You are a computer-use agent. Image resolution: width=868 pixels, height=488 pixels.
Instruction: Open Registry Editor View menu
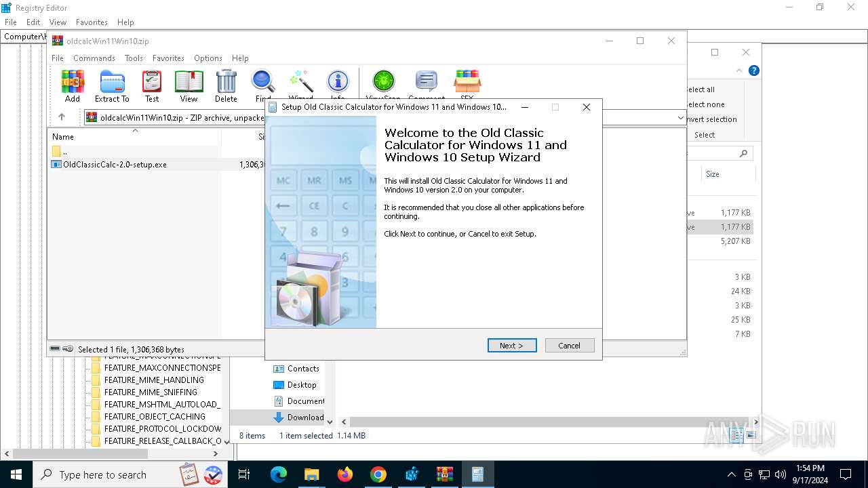(58, 22)
